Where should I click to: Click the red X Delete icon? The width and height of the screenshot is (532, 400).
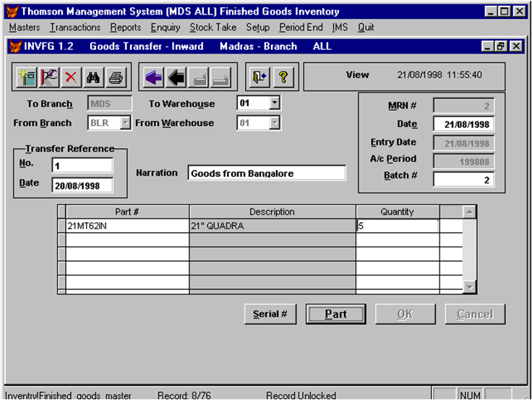pyautogui.click(x=71, y=77)
